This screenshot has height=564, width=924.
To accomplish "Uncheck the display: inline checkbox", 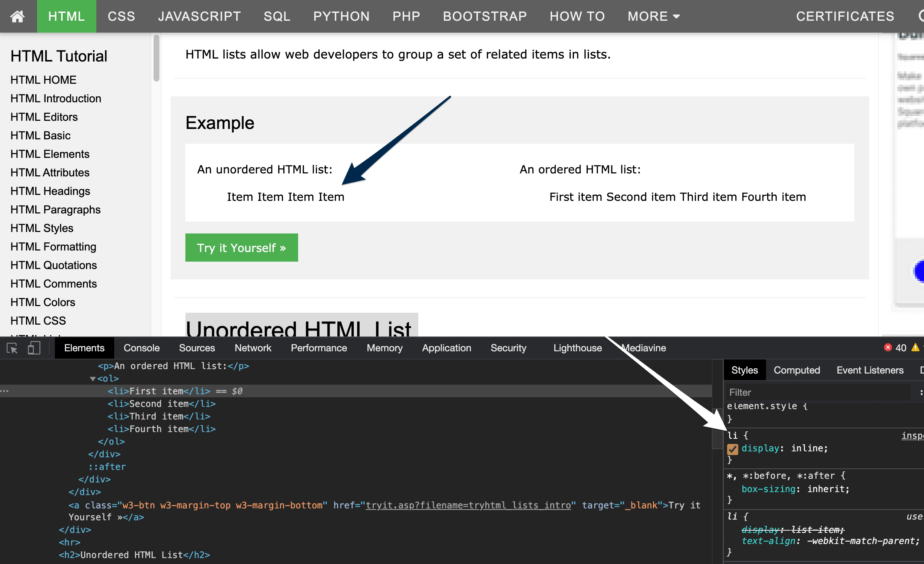I will 732,449.
